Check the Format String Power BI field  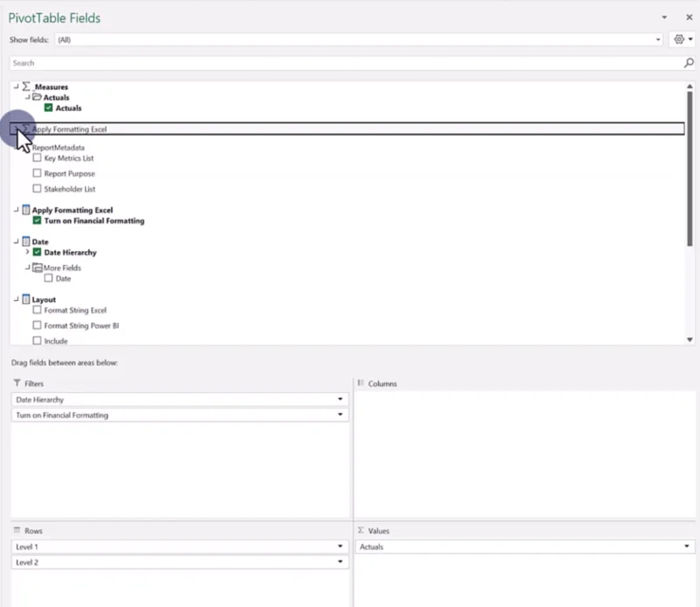coord(37,324)
